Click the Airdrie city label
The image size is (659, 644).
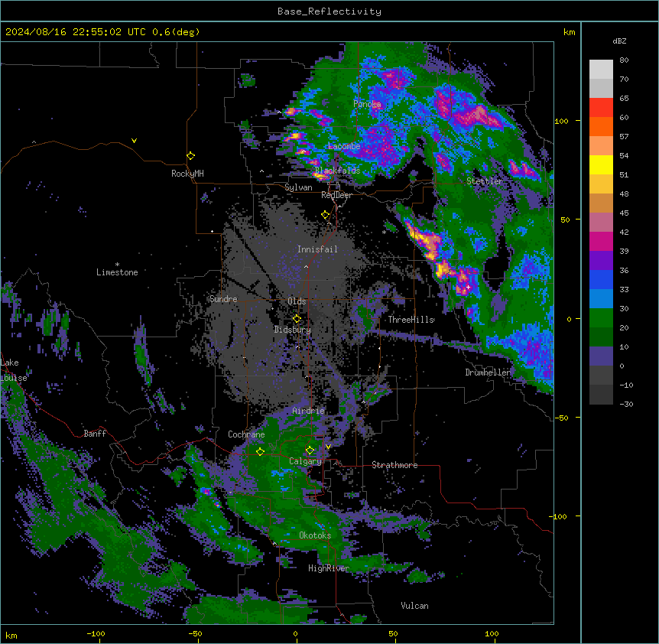pyautogui.click(x=309, y=411)
